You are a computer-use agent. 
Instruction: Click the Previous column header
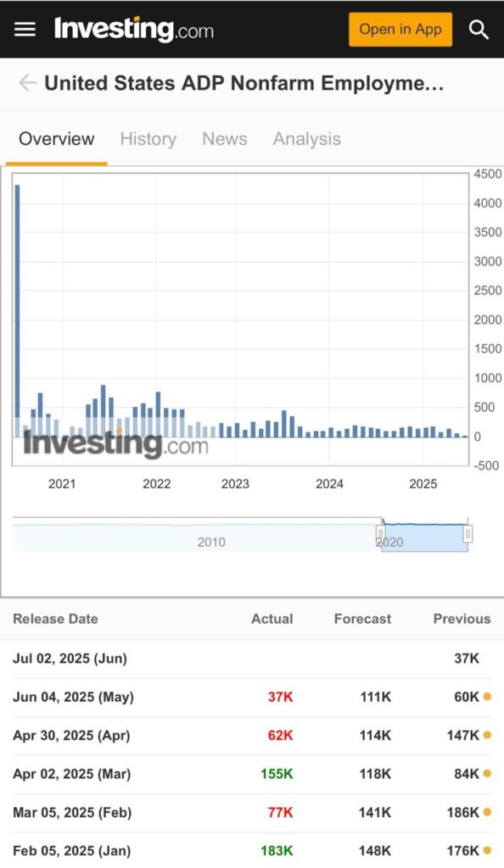coord(462,619)
